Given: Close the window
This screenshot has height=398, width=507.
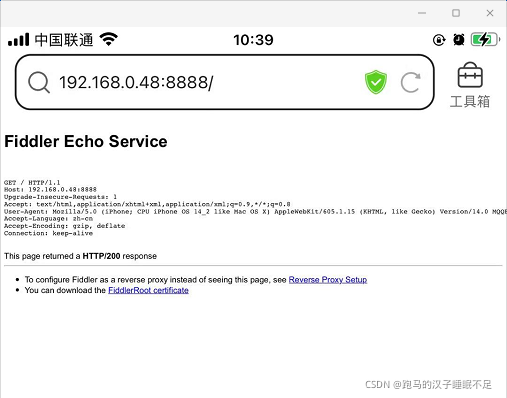Looking at the screenshot, I should (490, 13).
